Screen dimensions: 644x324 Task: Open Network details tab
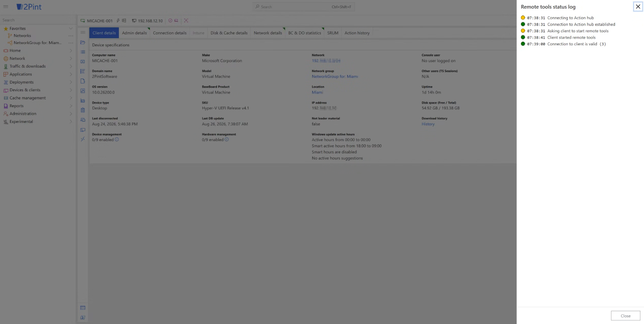[268, 33]
